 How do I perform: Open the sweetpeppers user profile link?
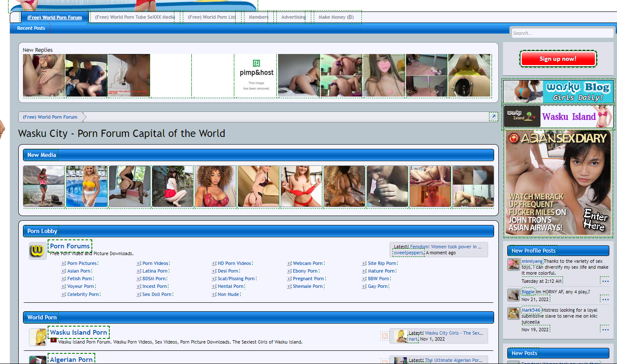409,253
